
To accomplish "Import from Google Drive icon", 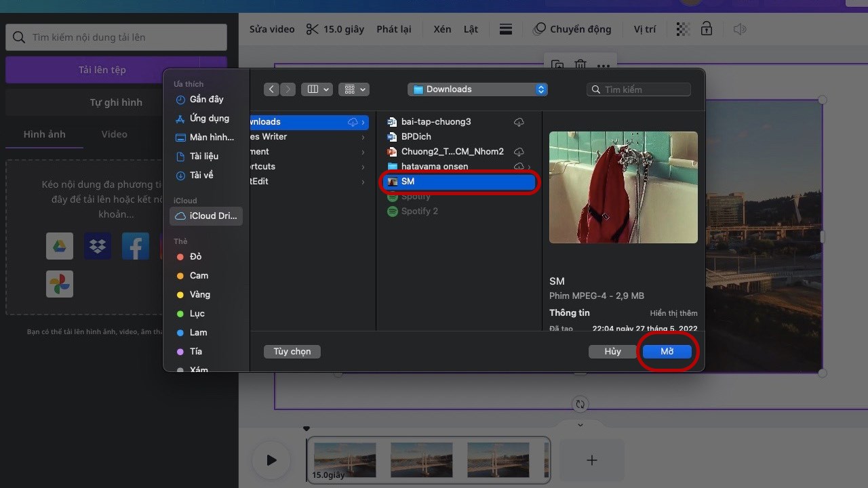I will click(x=60, y=246).
